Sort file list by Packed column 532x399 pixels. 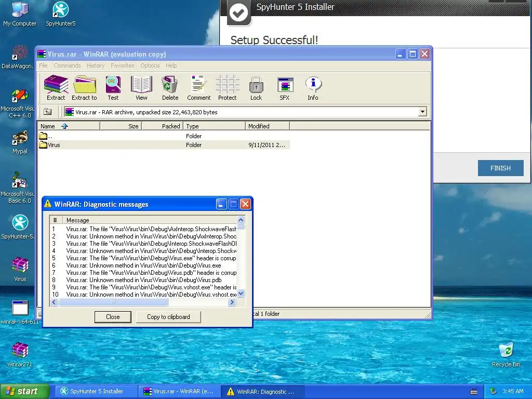click(x=163, y=126)
